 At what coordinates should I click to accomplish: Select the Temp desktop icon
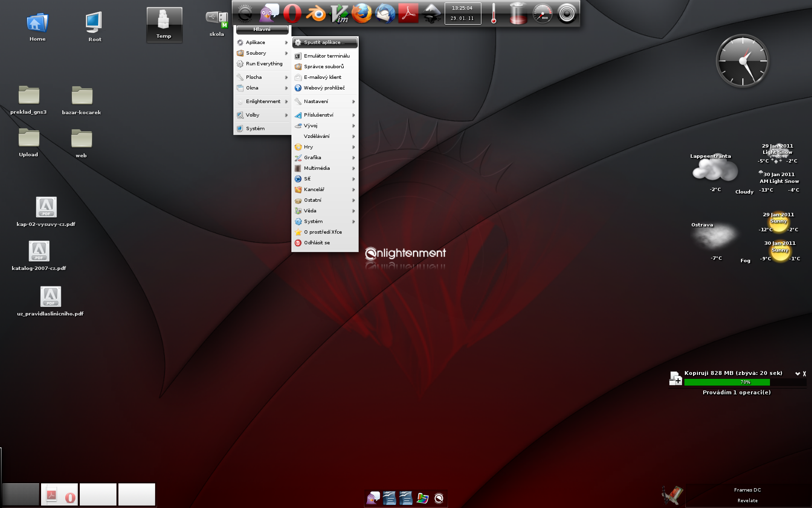click(x=164, y=25)
